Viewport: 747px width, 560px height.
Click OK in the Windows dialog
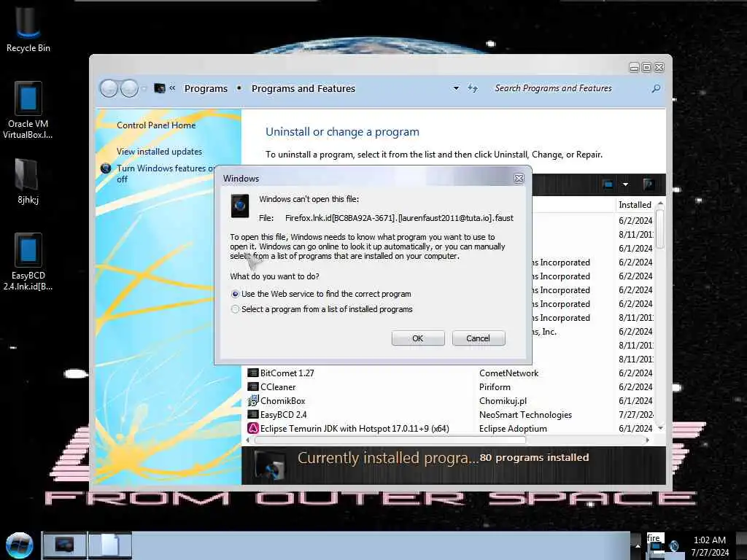[418, 338]
